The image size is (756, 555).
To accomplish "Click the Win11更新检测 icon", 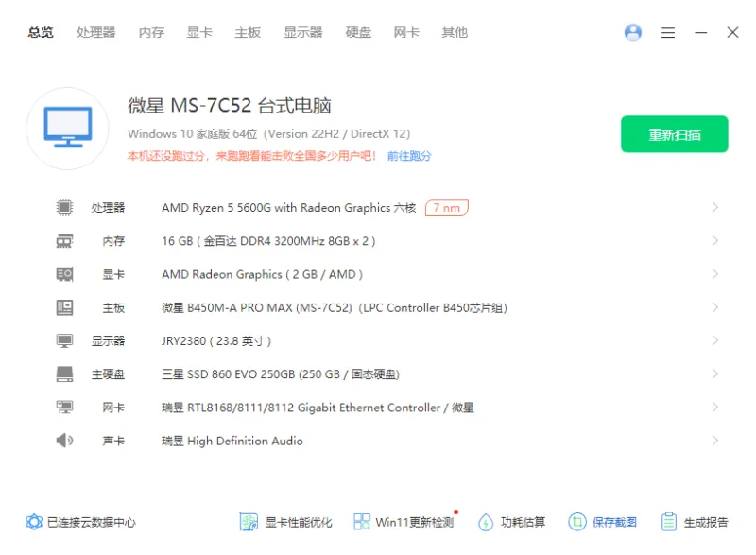I will coord(362,522).
